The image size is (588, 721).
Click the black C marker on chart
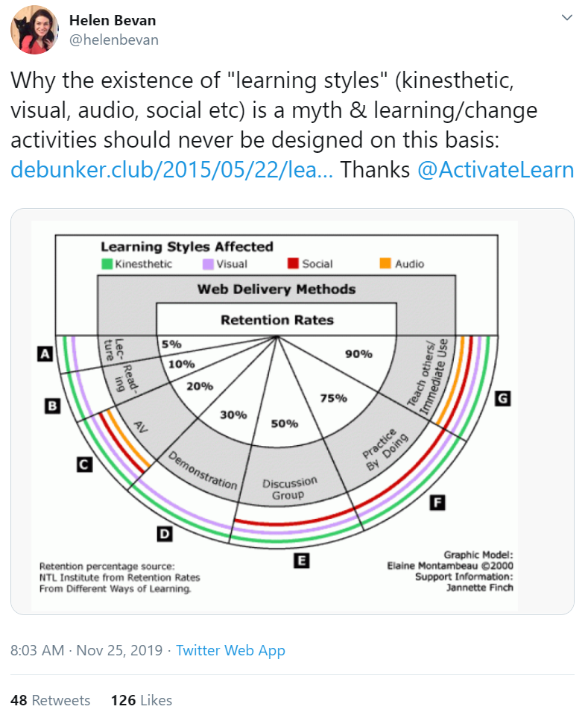(84, 465)
